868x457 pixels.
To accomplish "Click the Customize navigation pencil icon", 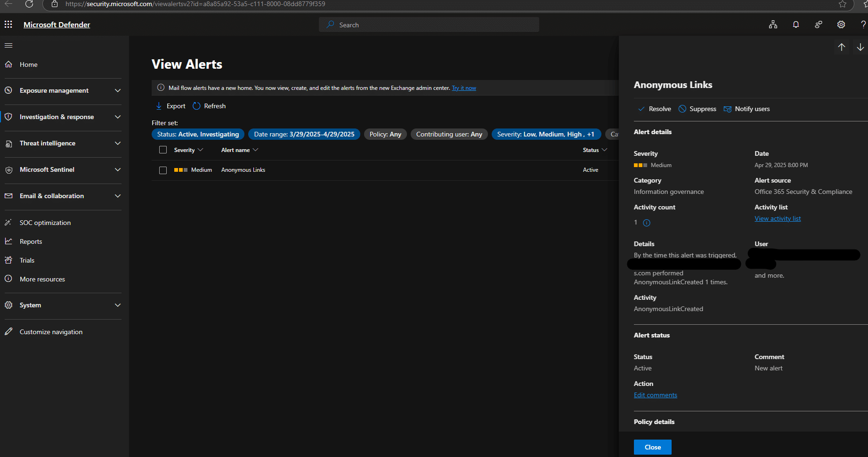I will 8,332.
